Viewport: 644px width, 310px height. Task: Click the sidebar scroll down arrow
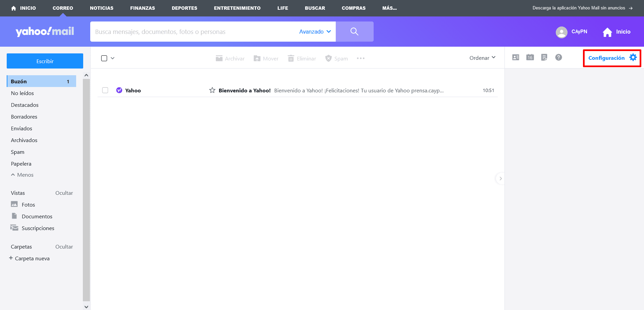point(86,306)
